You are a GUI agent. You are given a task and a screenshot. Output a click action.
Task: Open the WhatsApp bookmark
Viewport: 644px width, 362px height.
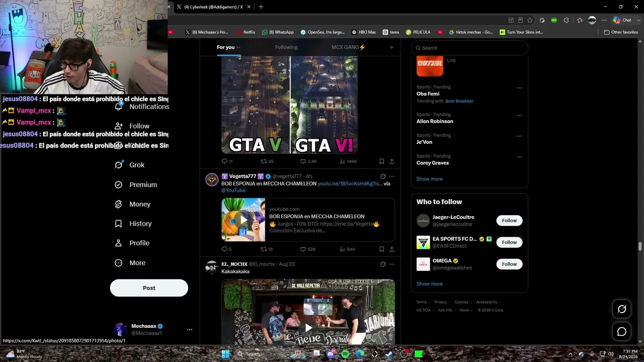point(278,32)
